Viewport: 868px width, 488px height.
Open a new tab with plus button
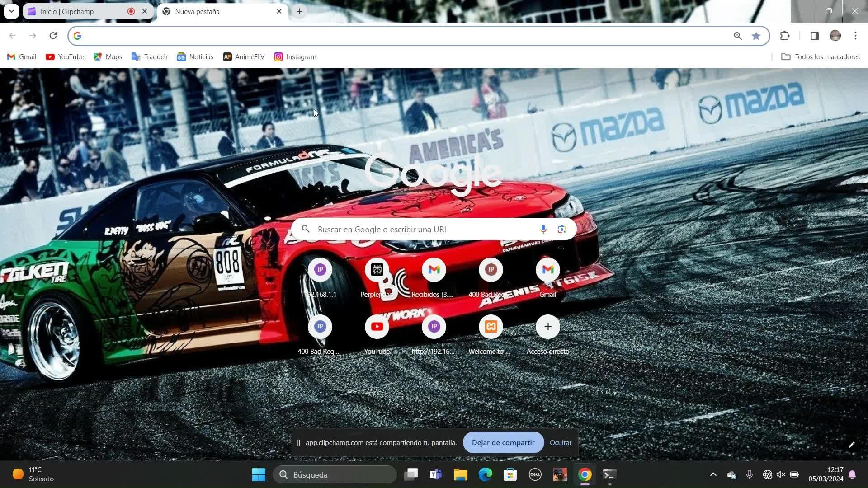(x=299, y=11)
